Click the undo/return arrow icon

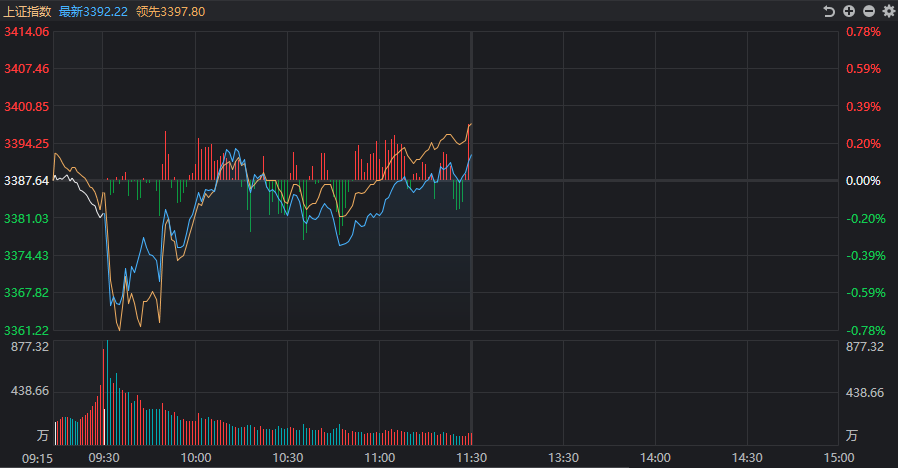pos(829,11)
